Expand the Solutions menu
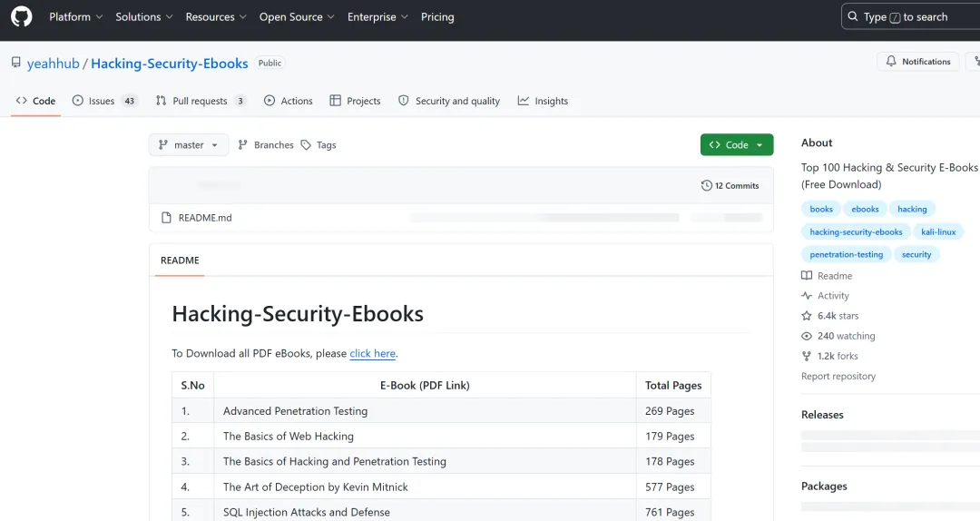Viewport: 980px width, 521px height. point(143,17)
